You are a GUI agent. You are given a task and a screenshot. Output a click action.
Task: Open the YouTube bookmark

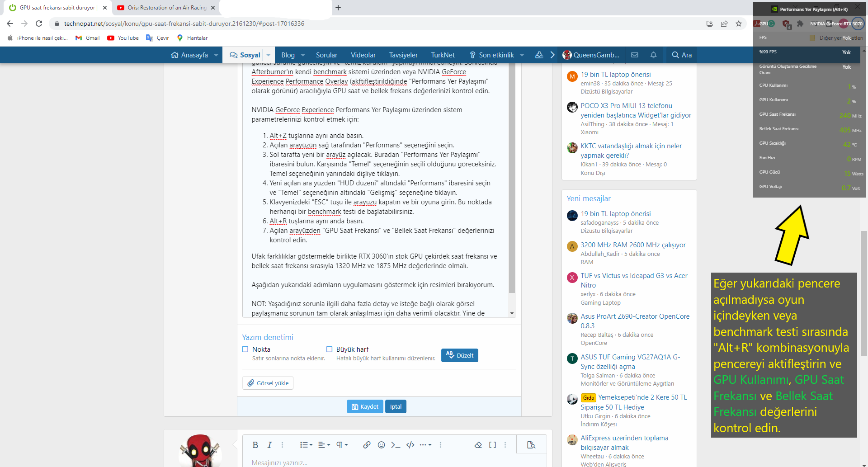tap(123, 38)
